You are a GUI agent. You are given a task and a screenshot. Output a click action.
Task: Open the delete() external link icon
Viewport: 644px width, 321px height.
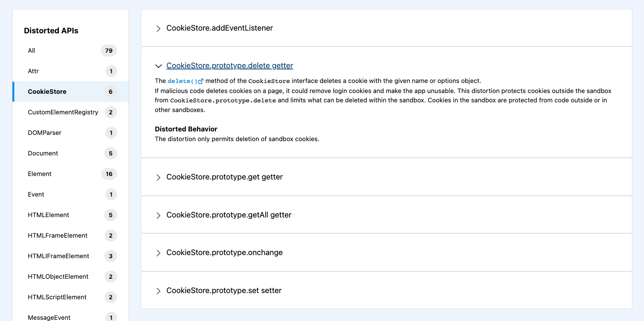coord(200,81)
